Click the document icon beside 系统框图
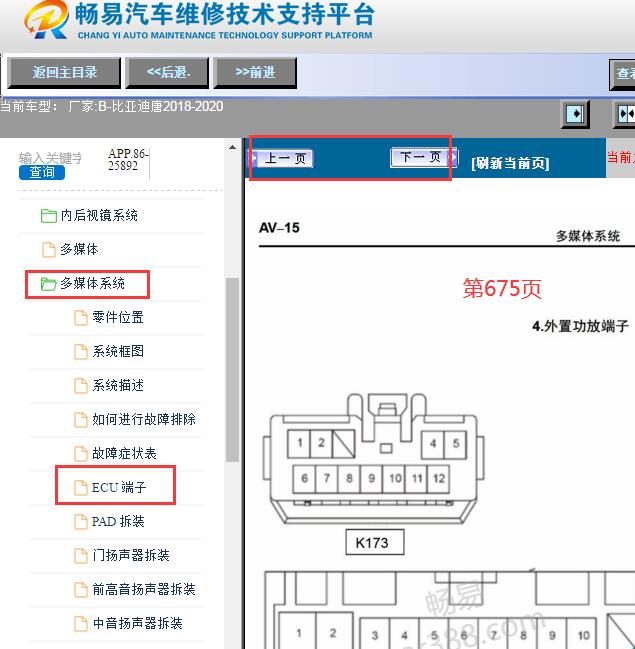 81,352
